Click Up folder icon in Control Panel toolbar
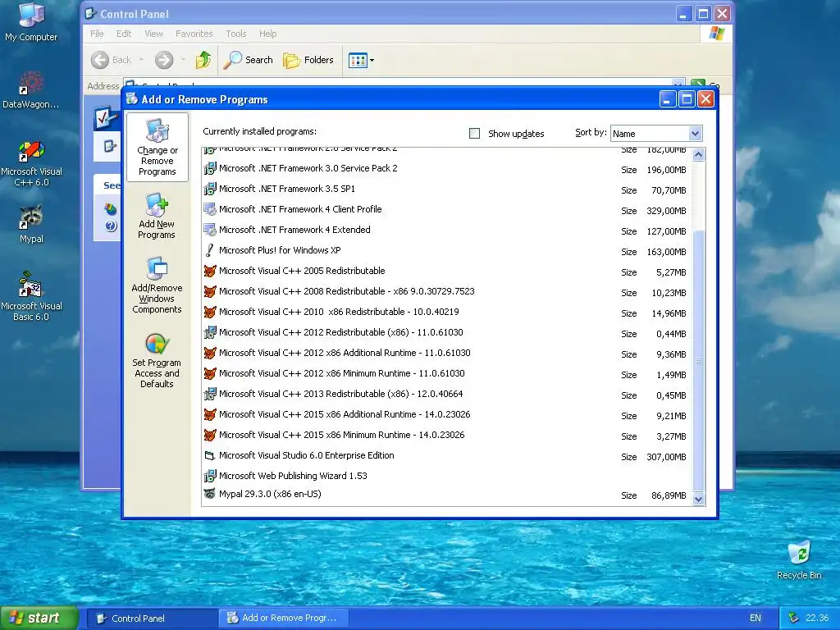840x630 pixels. (x=203, y=60)
